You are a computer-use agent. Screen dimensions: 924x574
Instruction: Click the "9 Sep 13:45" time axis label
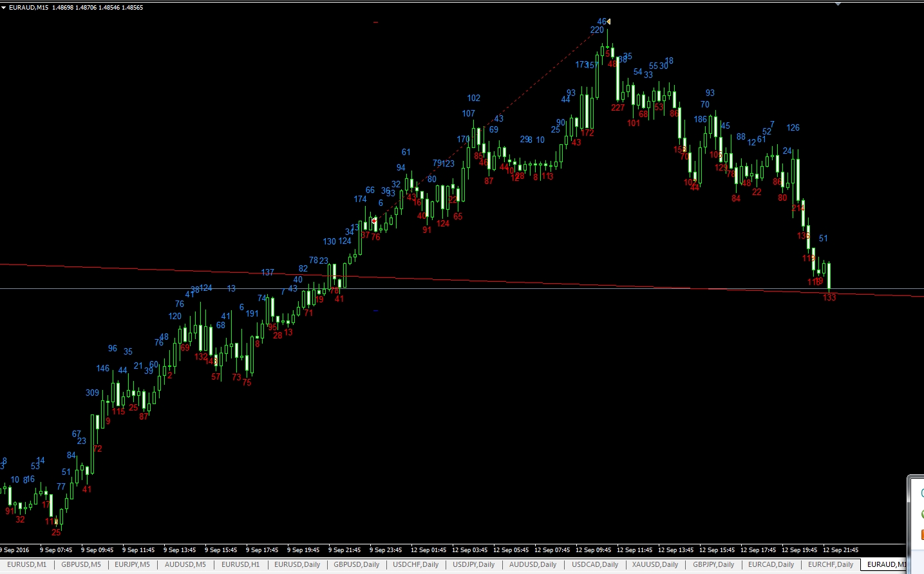point(180,550)
